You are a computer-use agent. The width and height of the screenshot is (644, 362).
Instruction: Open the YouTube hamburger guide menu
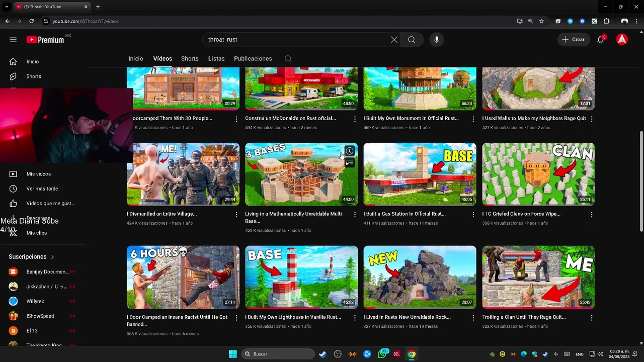[13, 39]
